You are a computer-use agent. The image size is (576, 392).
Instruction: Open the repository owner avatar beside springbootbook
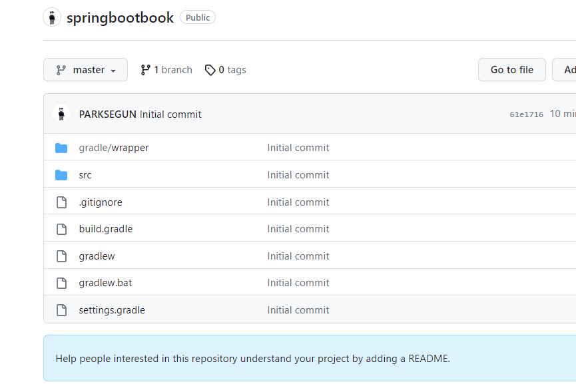(52, 17)
